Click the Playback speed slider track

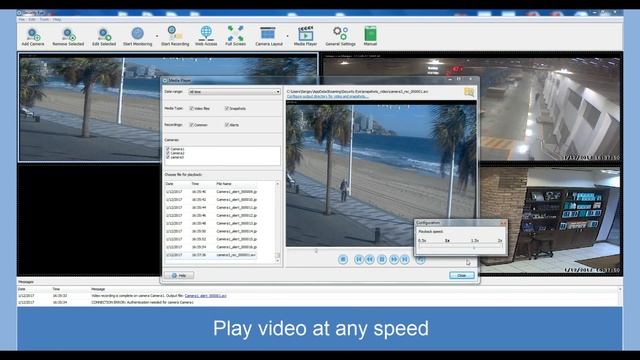coord(460,247)
